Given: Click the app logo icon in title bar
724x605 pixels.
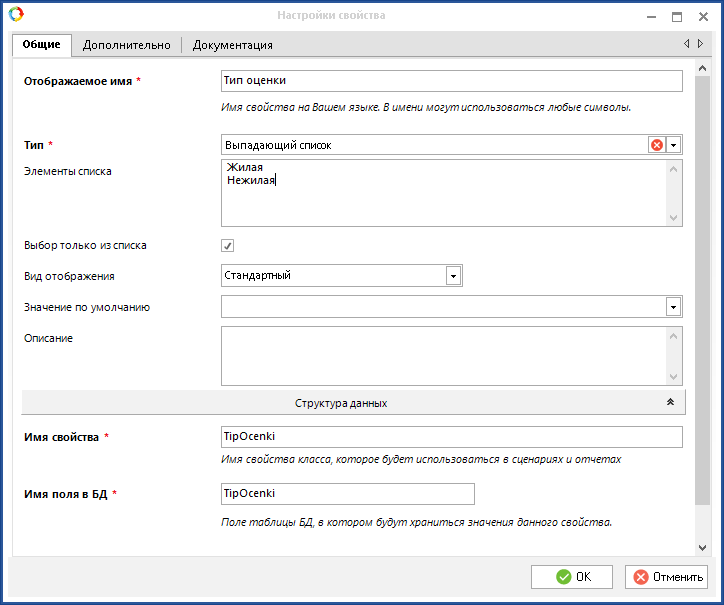Looking at the screenshot, I should click(14, 15).
